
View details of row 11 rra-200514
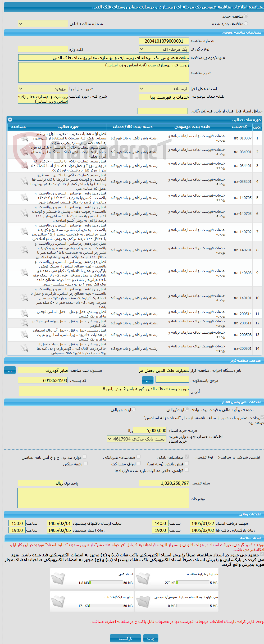24,314
